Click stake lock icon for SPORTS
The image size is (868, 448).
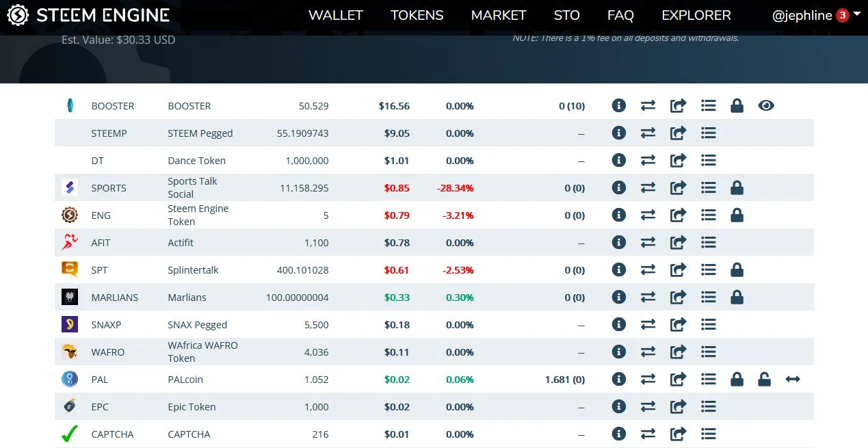(x=737, y=187)
